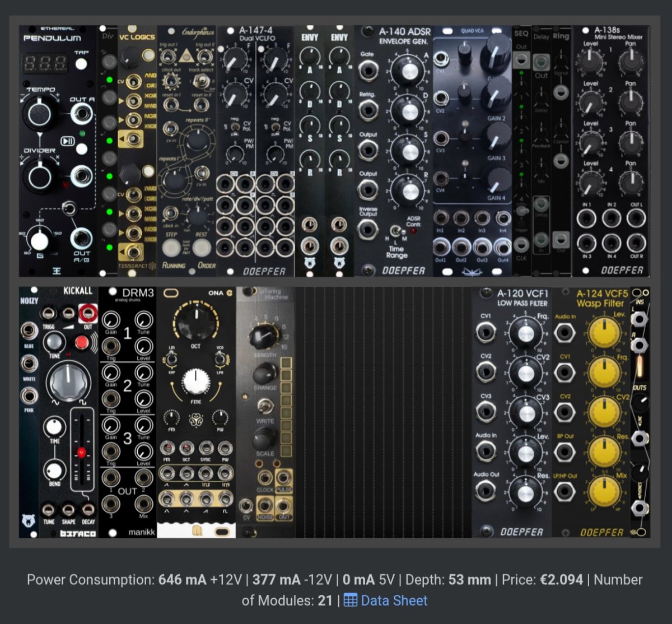The height and width of the screenshot is (624, 672).
Task: Select the ENVY module beside the A-147-4
Action: pos(309,151)
